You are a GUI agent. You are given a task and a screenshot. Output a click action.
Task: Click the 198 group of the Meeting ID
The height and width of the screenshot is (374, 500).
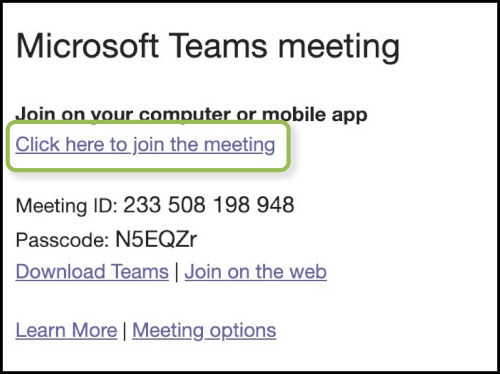[231, 205]
